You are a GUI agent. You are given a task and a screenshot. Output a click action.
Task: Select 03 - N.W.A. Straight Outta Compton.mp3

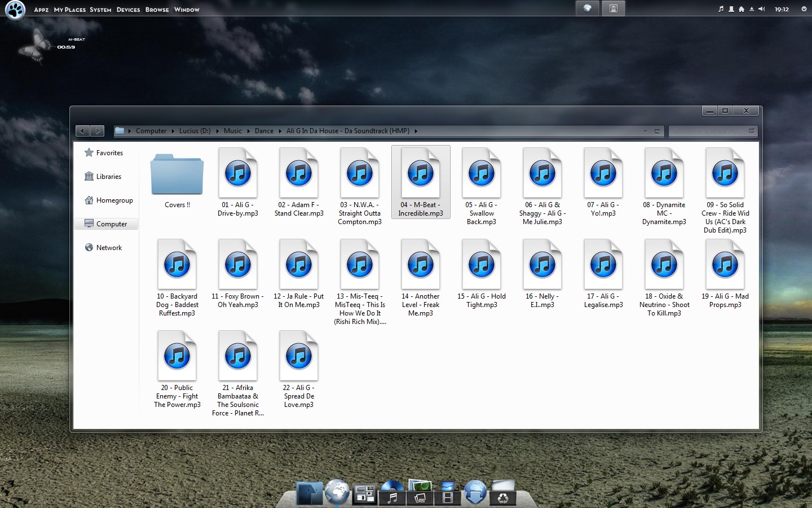click(x=360, y=187)
